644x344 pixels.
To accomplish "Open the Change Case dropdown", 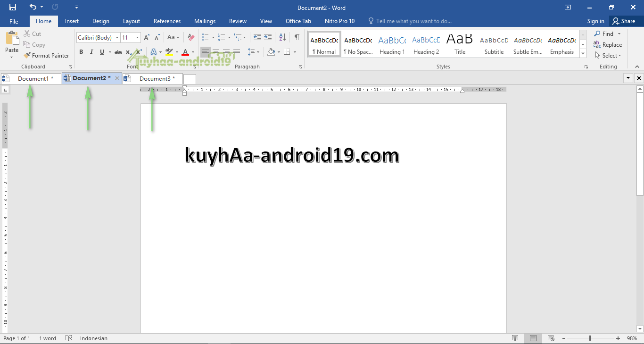I will click(x=173, y=37).
